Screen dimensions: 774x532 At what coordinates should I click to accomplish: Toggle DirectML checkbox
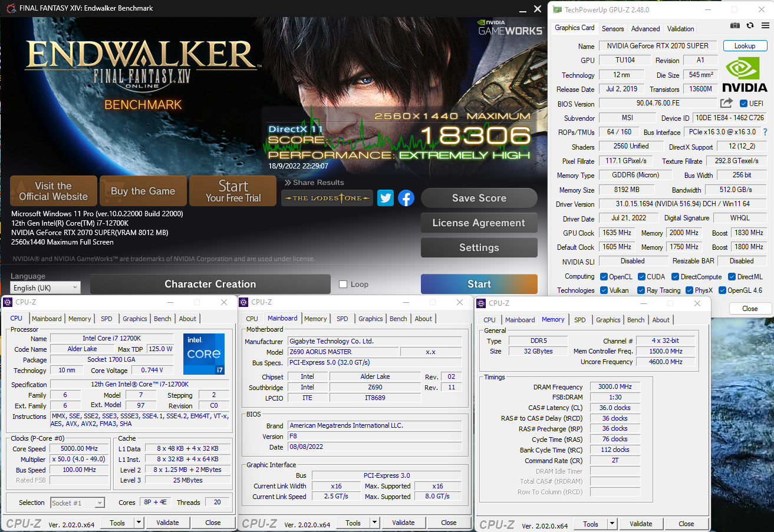click(x=732, y=276)
